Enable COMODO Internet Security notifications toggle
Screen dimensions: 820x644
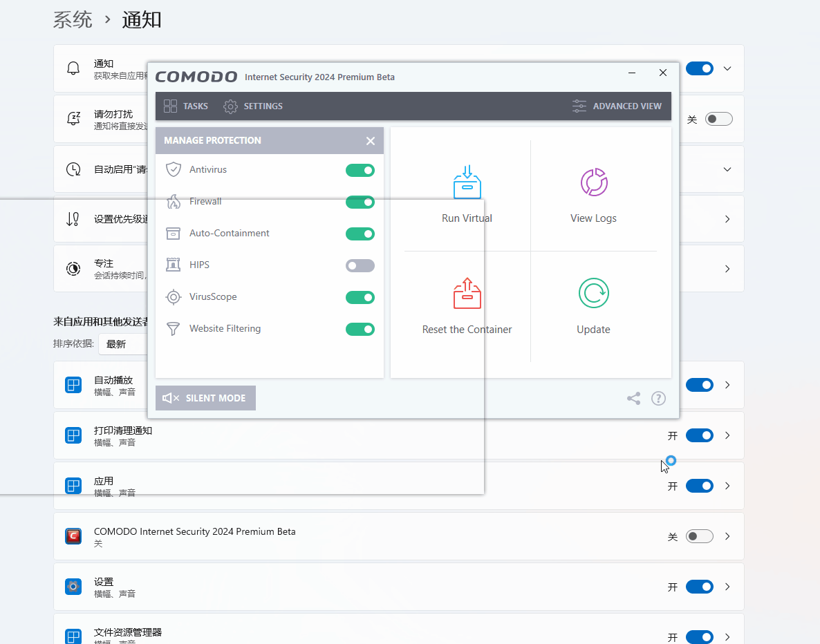(699, 536)
